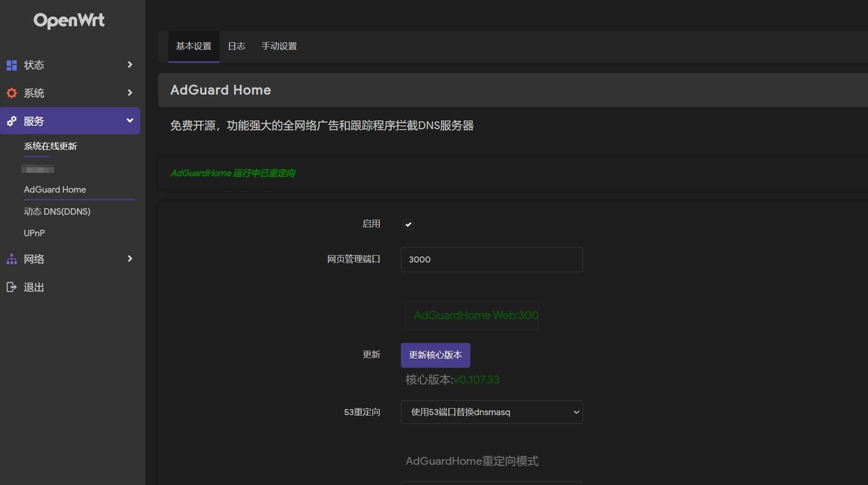This screenshot has height=485, width=868.
Task: Click the 启用 label
Action: [x=372, y=224]
